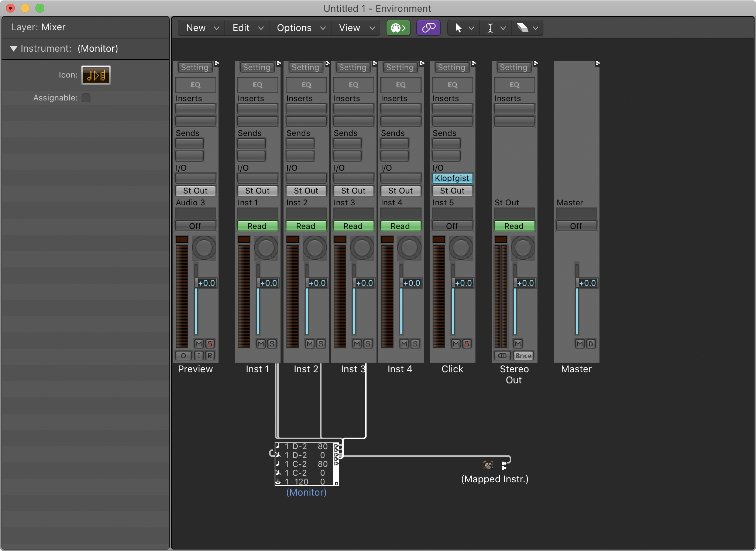756x551 pixels.
Task: Click the Inst 1 pan knob
Action: (x=266, y=248)
